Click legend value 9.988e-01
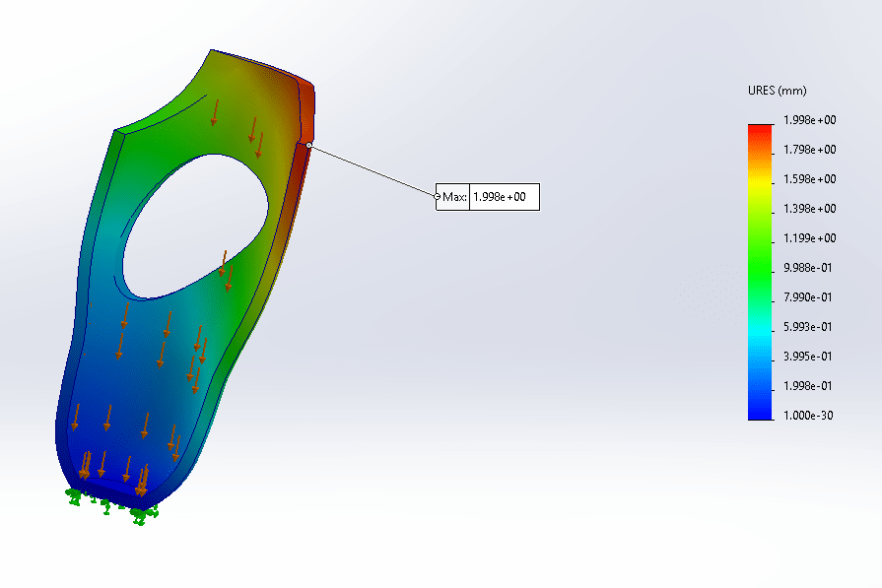 808,268
